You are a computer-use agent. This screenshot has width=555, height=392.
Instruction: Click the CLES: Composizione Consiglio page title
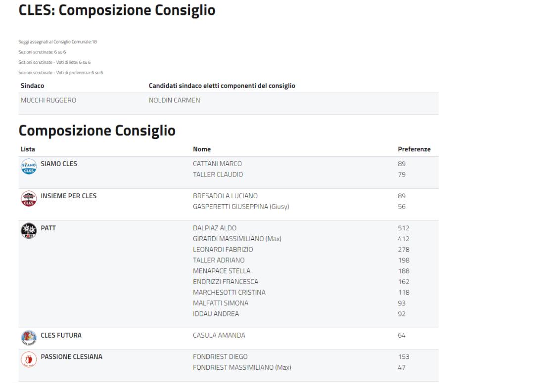coord(117,10)
